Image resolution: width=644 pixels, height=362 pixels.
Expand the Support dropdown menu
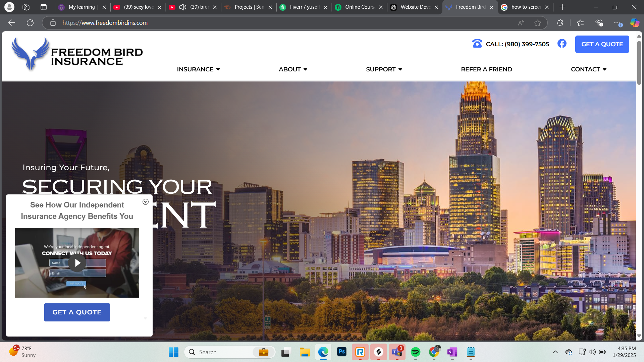click(384, 69)
